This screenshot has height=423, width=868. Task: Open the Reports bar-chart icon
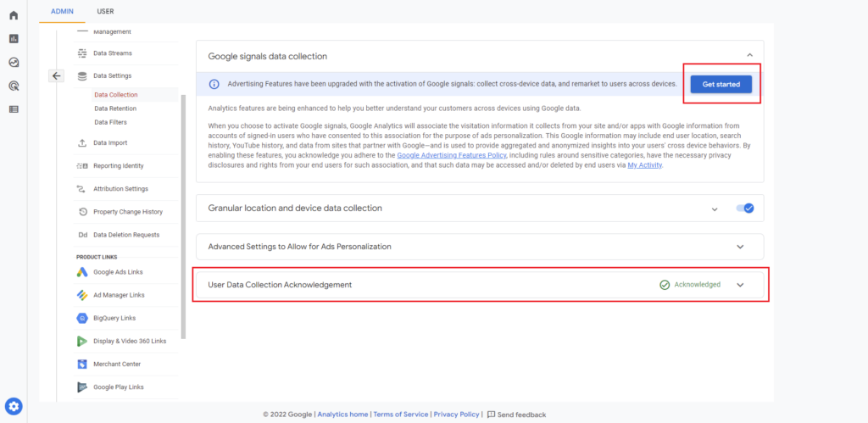[x=14, y=39]
